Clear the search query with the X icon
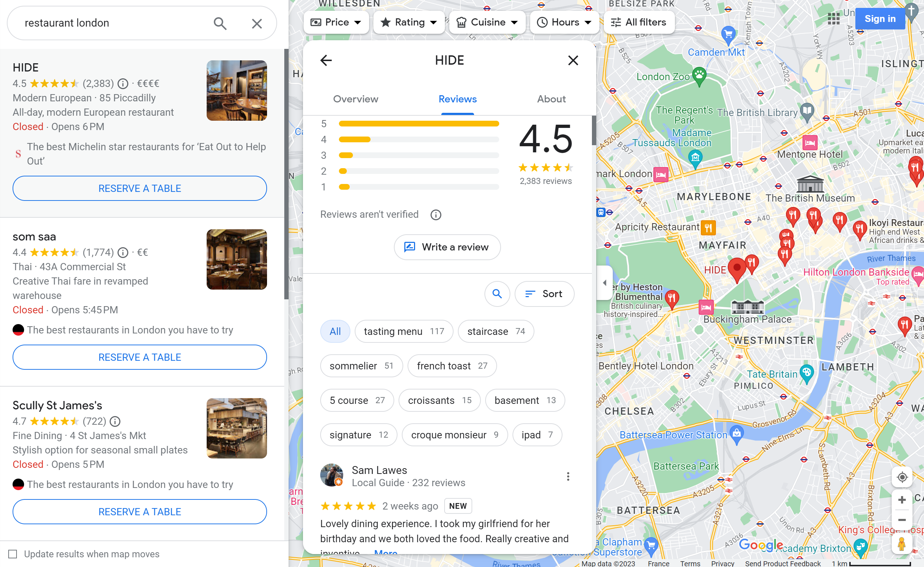924x567 pixels. coord(257,23)
